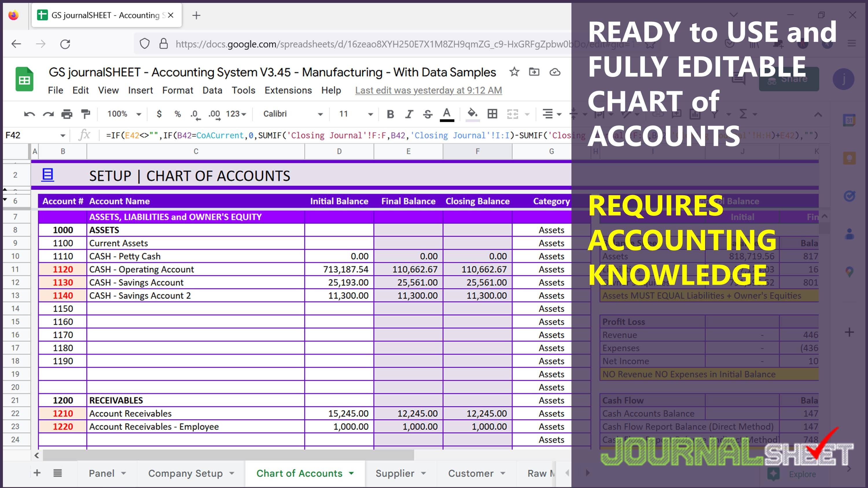Open the font size 11 dropdown
This screenshot has height=488, width=868.
pos(356,114)
